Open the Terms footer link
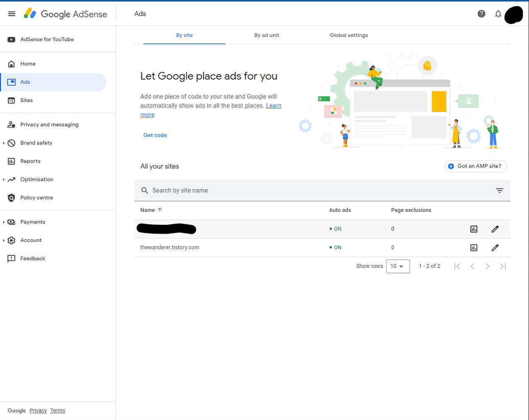This screenshot has width=529, height=420. (x=58, y=411)
